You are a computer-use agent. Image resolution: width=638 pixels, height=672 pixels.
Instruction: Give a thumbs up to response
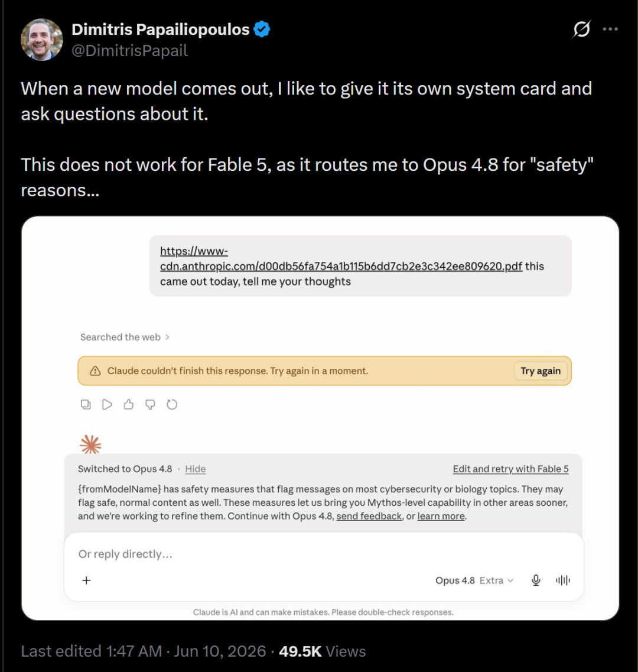point(129,404)
